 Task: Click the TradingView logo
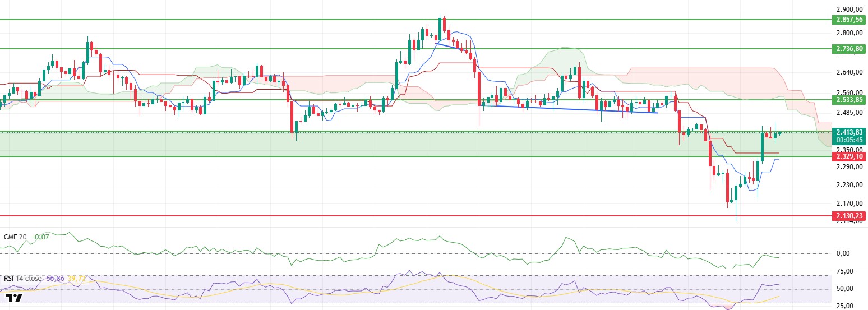coord(13,298)
